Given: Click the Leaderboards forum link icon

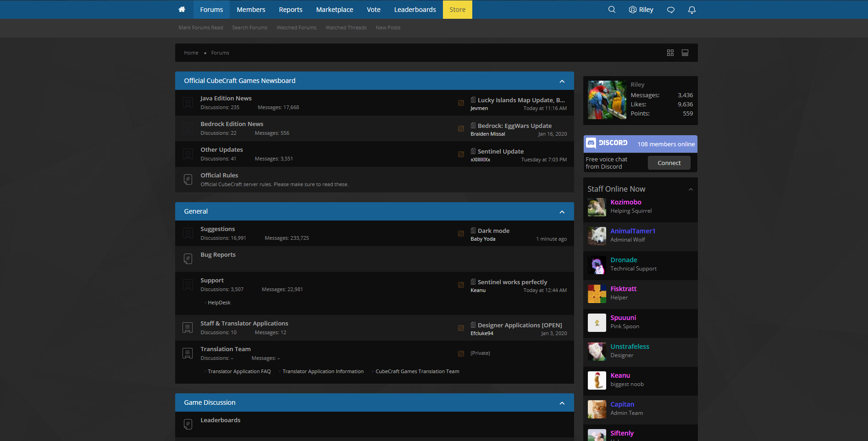Looking at the screenshot, I should (188, 424).
